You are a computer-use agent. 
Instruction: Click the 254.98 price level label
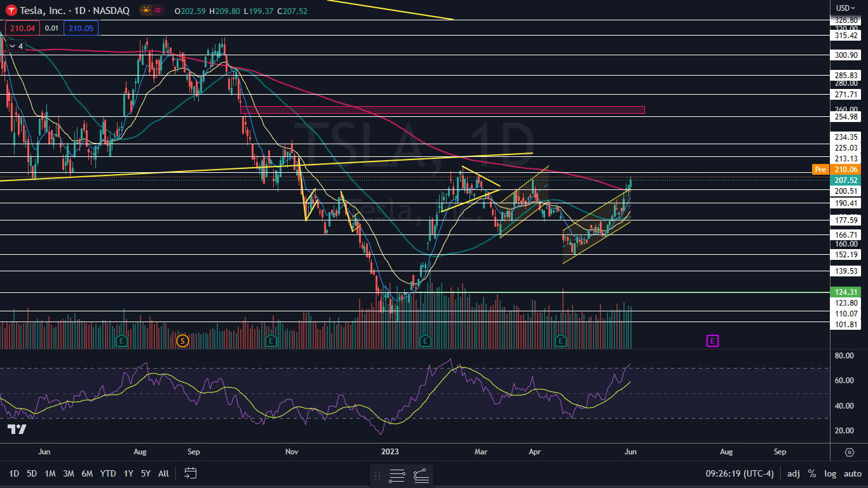[846, 116]
